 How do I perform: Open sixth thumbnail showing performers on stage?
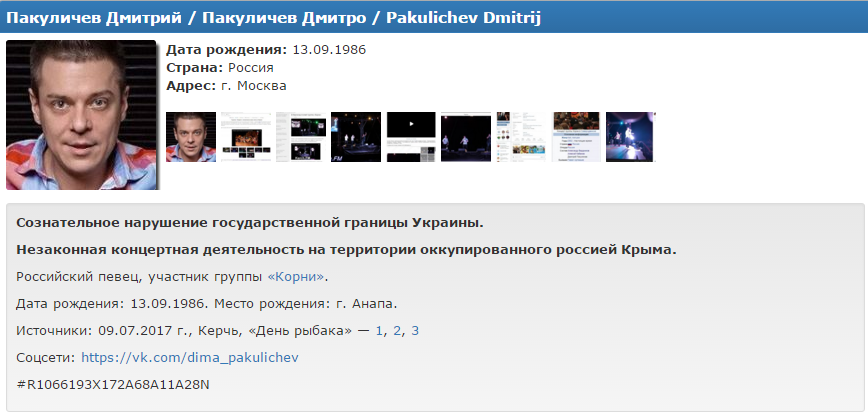pyautogui.click(x=466, y=137)
